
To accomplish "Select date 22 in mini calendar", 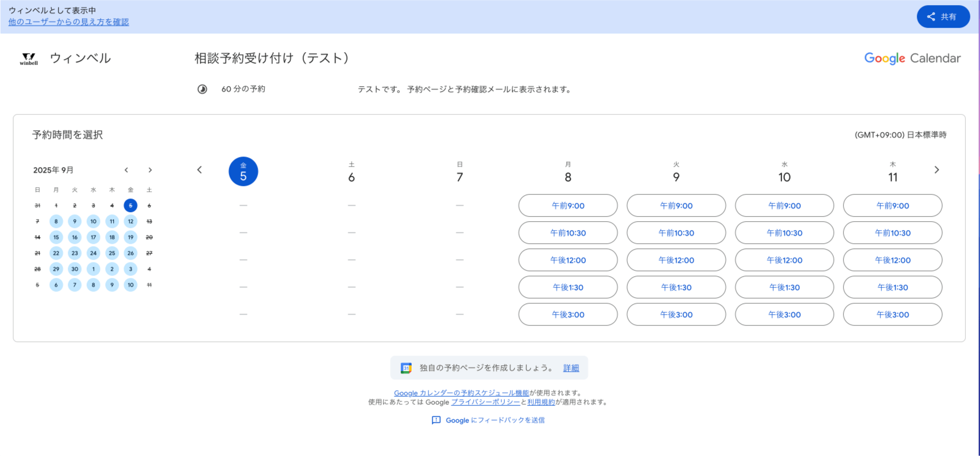I will click(x=56, y=253).
